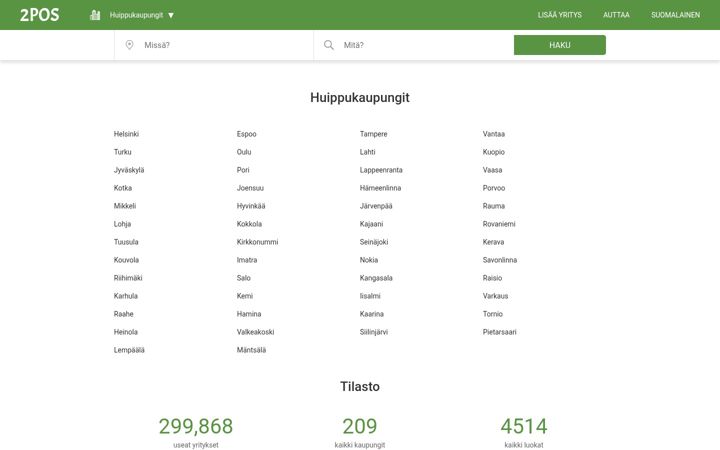Image resolution: width=720 pixels, height=450 pixels.
Task: Open the Kemi link
Action: (x=245, y=296)
